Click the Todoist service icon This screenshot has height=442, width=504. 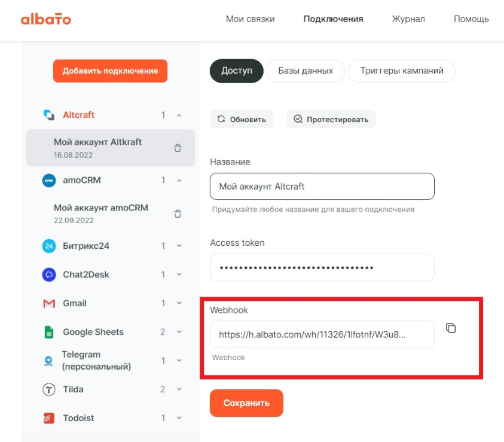pyautogui.click(x=49, y=418)
